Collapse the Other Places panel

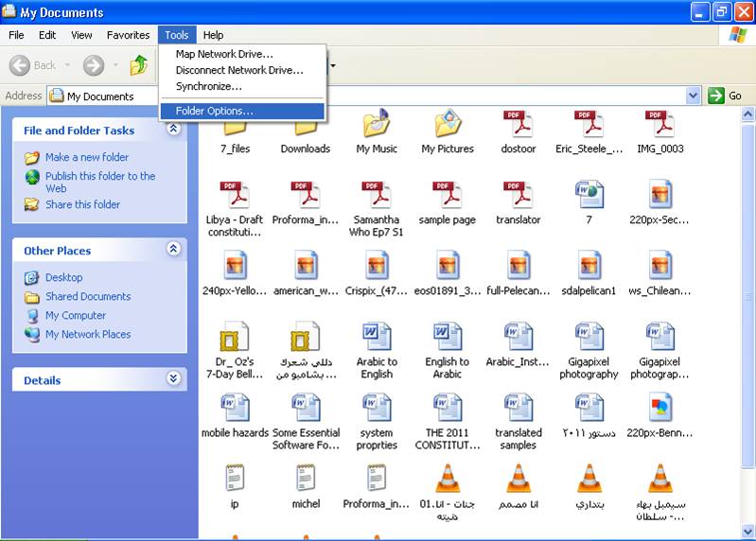click(173, 250)
